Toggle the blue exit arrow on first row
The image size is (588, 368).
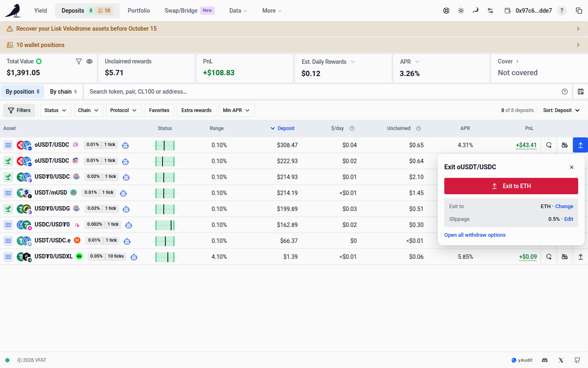[581, 145]
